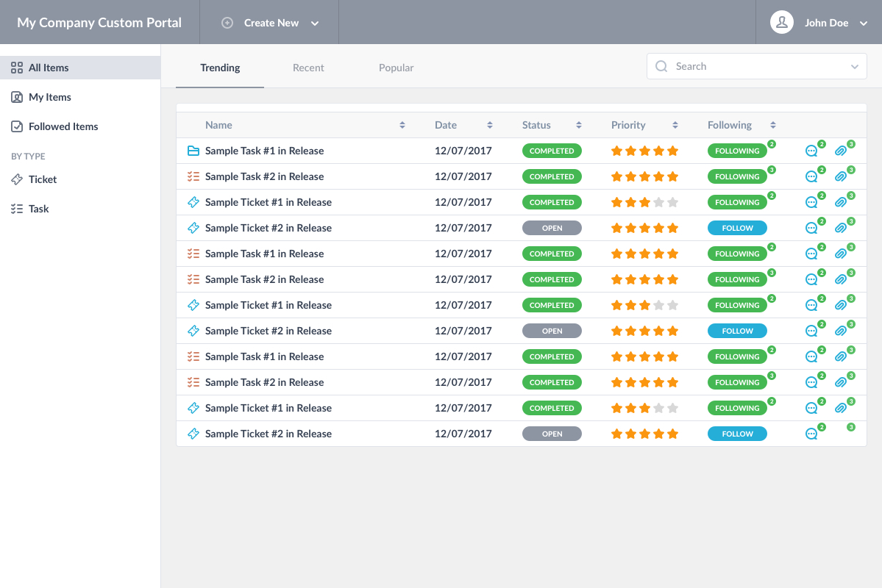Sort the table by the Date column

490,125
